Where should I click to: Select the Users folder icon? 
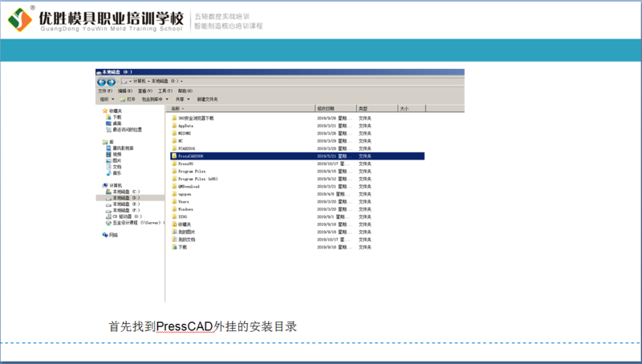pos(174,201)
